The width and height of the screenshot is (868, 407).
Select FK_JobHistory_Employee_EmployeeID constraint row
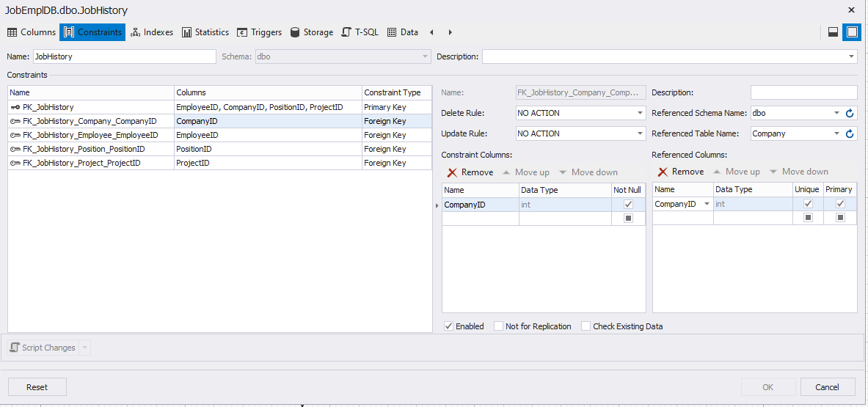click(220, 135)
